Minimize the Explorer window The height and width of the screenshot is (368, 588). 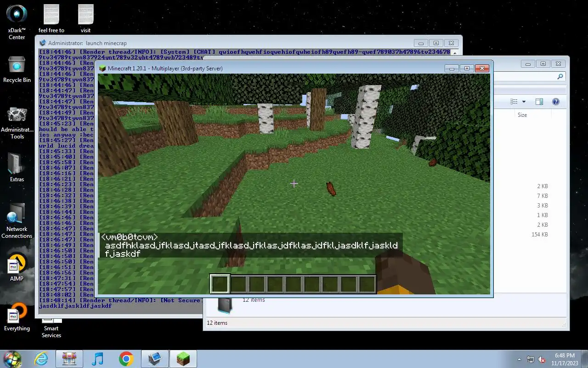point(528,64)
